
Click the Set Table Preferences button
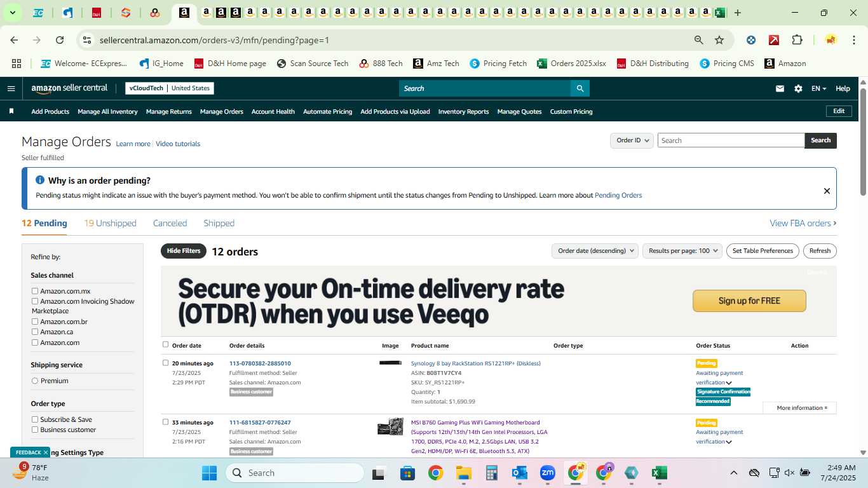pyautogui.click(x=763, y=251)
